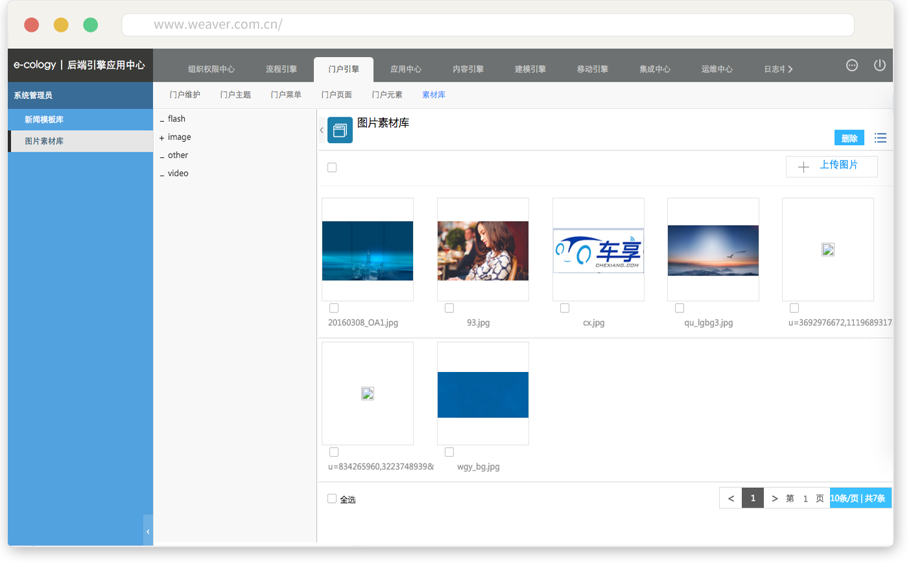The width and height of the screenshot is (924, 567).
Task: Open the 流程引擎 tab
Action: pyautogui.click(x=281, y=69)
